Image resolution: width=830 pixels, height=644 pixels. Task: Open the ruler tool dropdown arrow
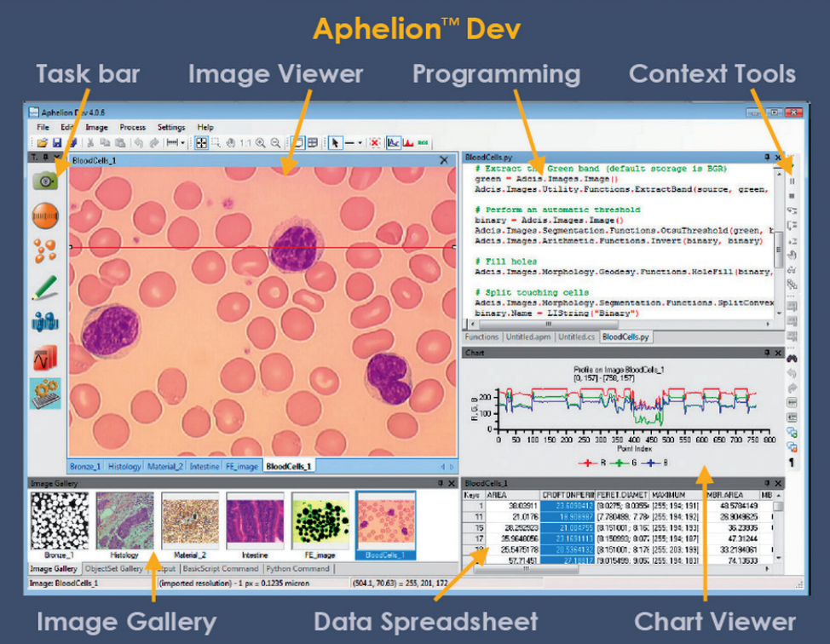(182, 143)
